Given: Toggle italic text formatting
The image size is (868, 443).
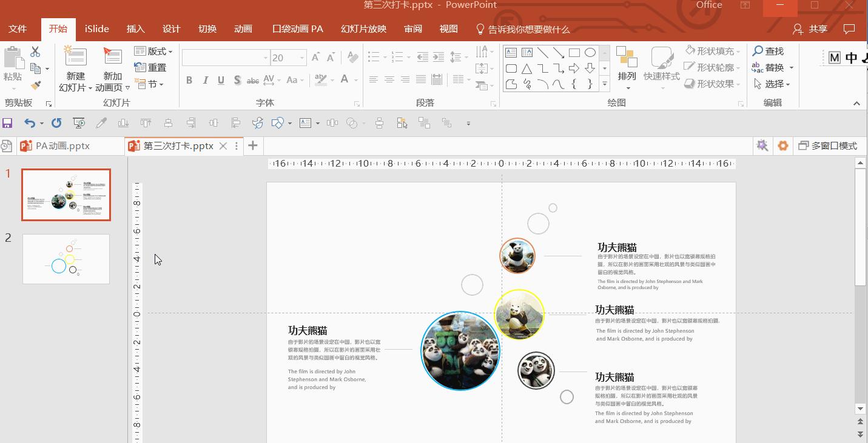Looking at the screenshot, I should pyautogui.click(x=205, y=80).
